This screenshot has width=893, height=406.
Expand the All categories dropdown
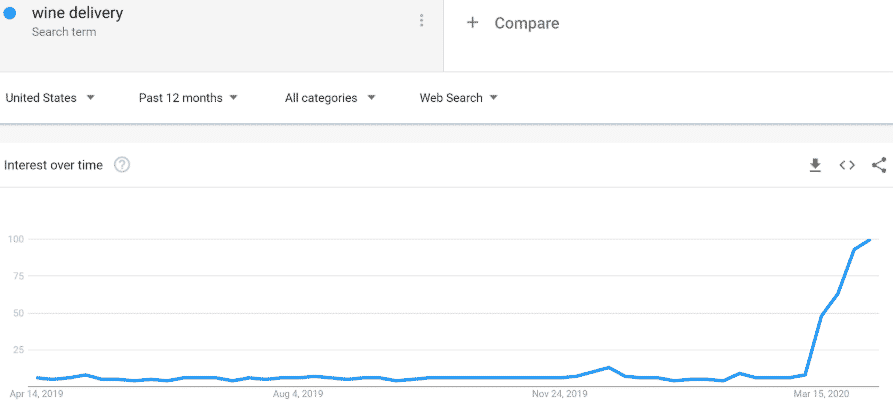[x=330, y=98]
